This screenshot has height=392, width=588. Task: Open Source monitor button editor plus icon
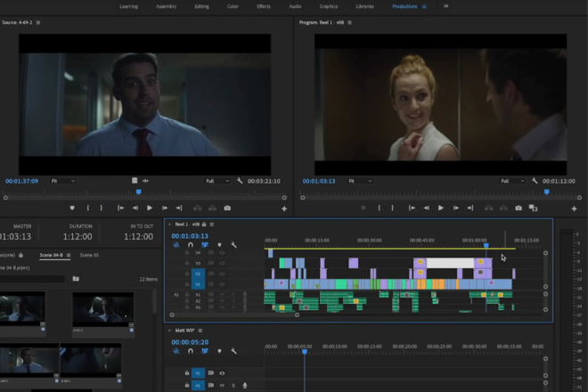[284, 209]
